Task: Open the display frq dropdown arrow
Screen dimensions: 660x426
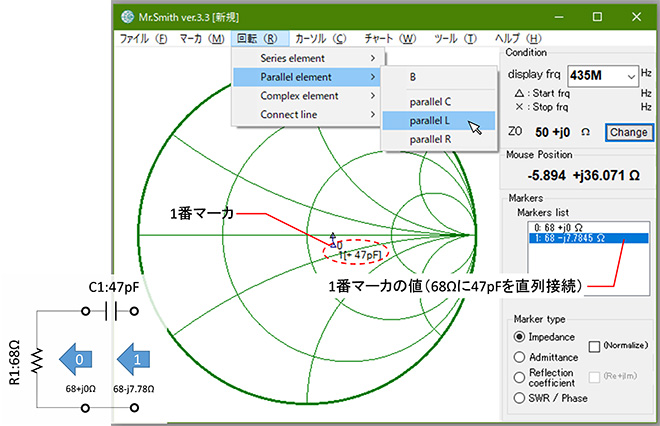Action: tap(631, 76)
